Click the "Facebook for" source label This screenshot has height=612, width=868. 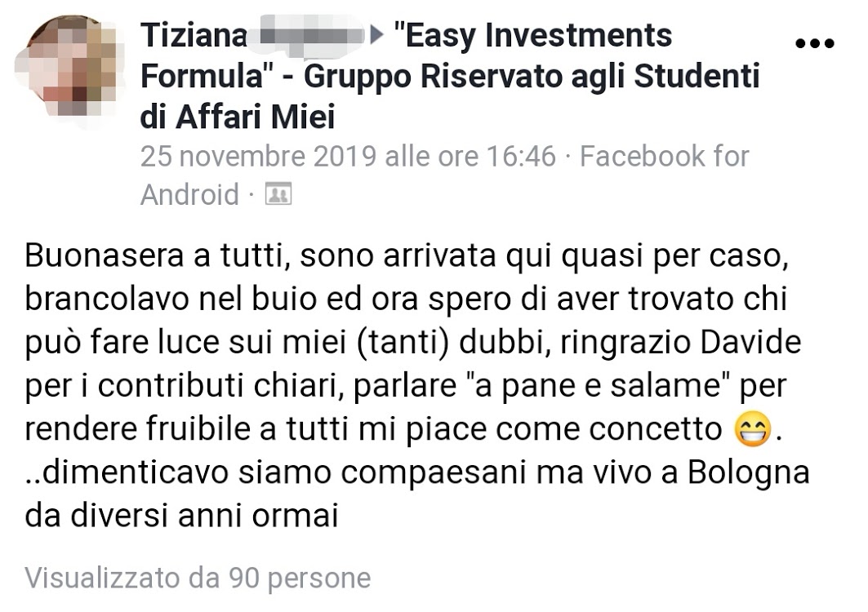[x=665, y=157]
